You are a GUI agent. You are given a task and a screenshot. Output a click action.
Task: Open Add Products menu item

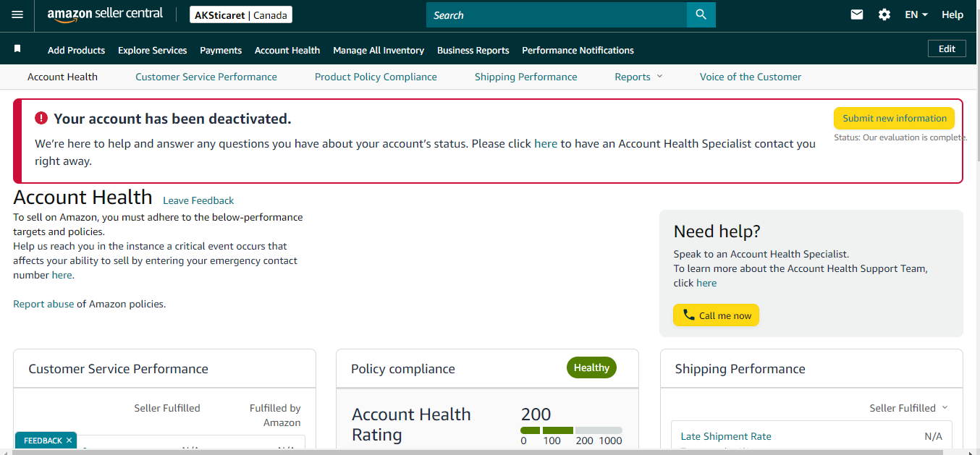(x=76, y=50)
